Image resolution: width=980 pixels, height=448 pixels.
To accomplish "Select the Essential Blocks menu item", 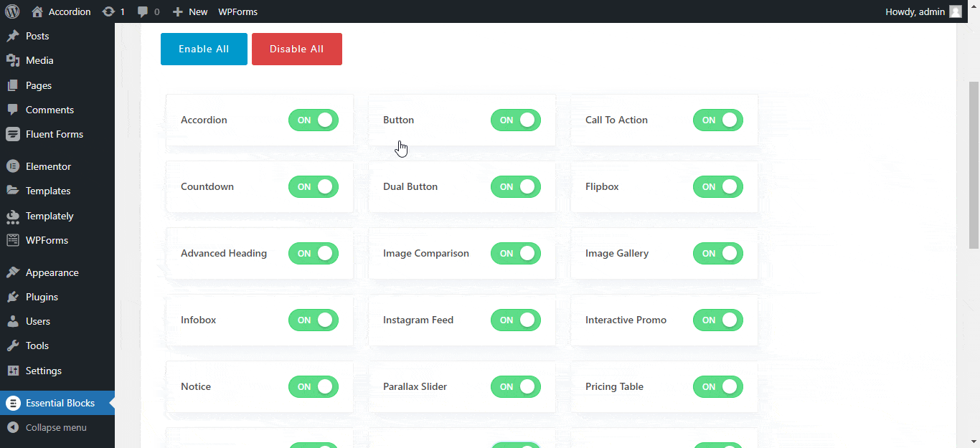I will tap(57, 403).
